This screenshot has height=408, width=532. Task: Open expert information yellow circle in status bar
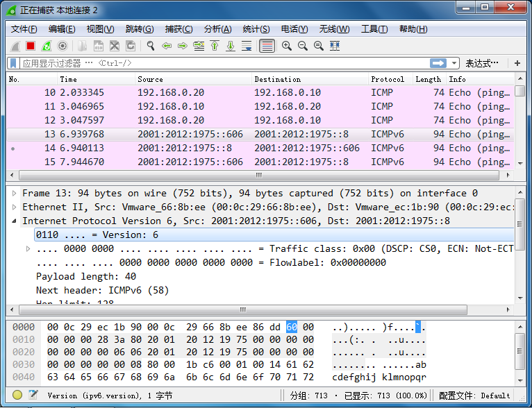click(17, 395)
